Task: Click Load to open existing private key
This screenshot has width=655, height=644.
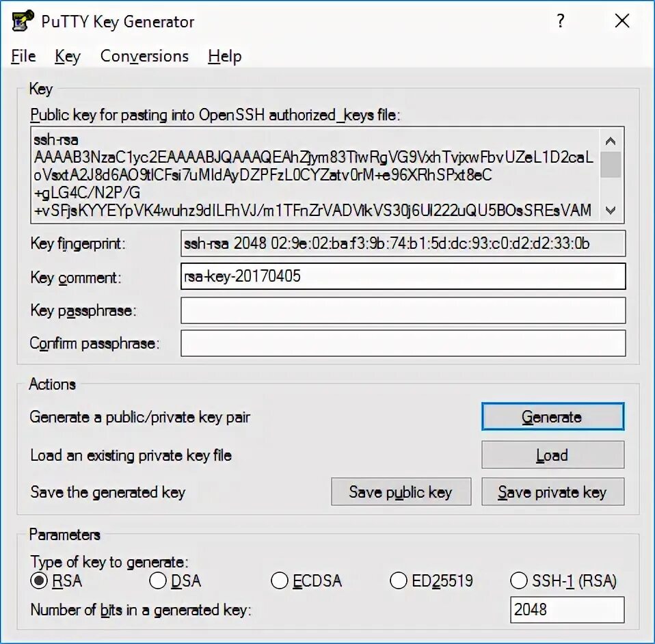Action: [552, 455]
